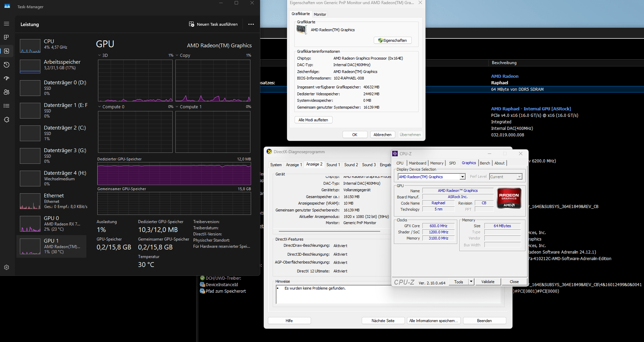The width and height of the screenshot is (644, 342).
Task: Open System tab in DirectX diagnostic
Action: pos(276,165)
